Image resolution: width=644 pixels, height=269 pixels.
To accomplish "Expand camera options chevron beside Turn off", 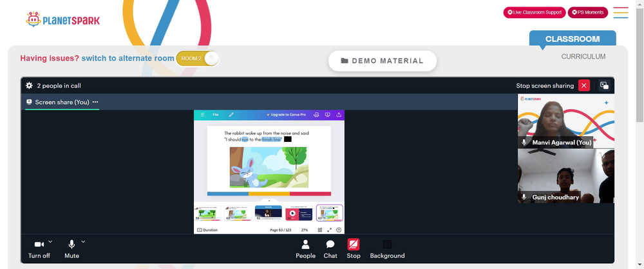I will [x=50, y=241].
